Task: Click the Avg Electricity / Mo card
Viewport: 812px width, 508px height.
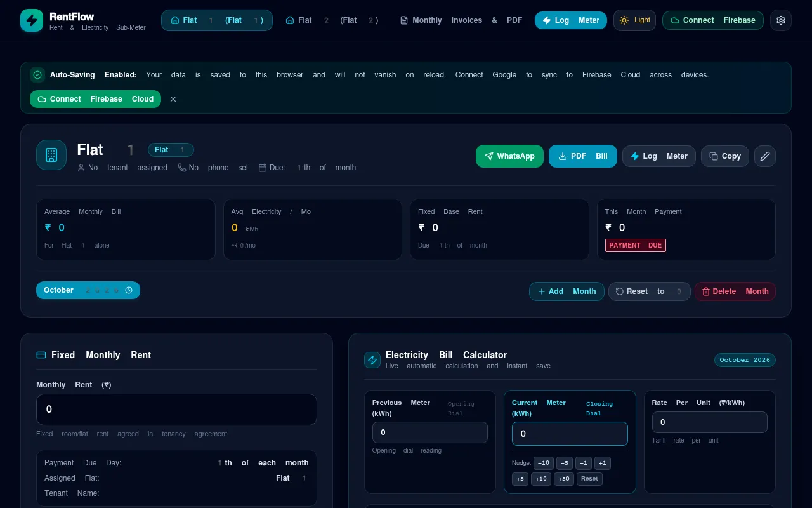Action: coord(313,229)
